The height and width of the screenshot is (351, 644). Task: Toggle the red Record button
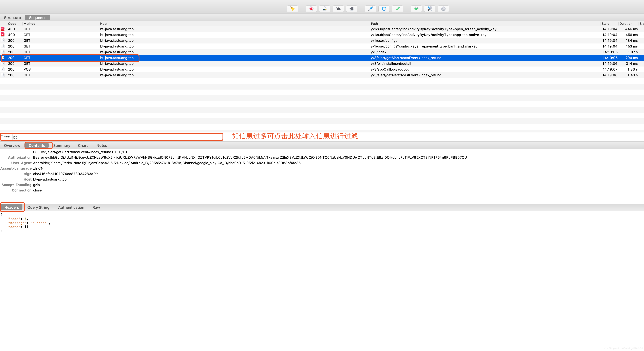pyautogui.click(x=311, y=9)
